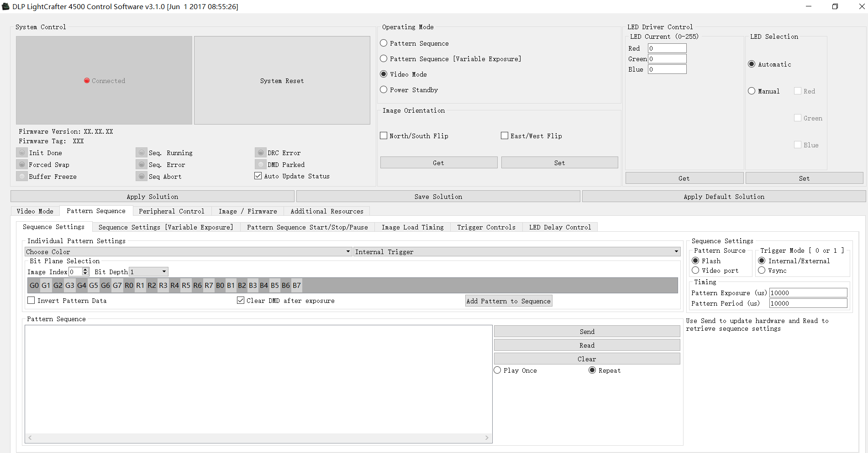Select bit plane B7
868x453 pixels.
[297, 286]
